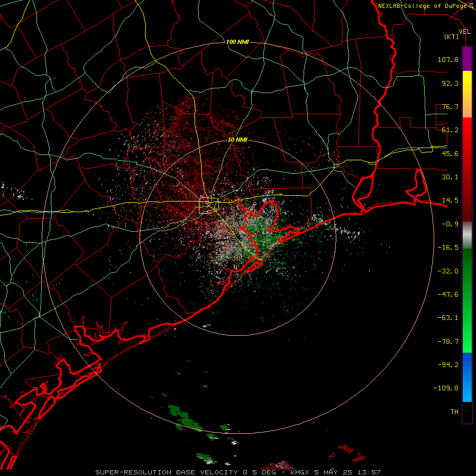This screenshot has width=476, height=476.
Task: Click the 14.5 velocity scale value
Action: pos(450,200)
